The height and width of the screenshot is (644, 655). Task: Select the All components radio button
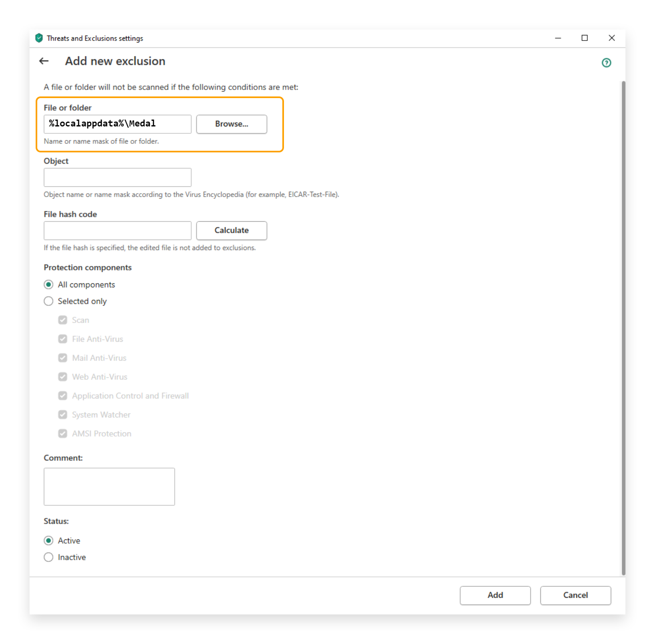49,285
